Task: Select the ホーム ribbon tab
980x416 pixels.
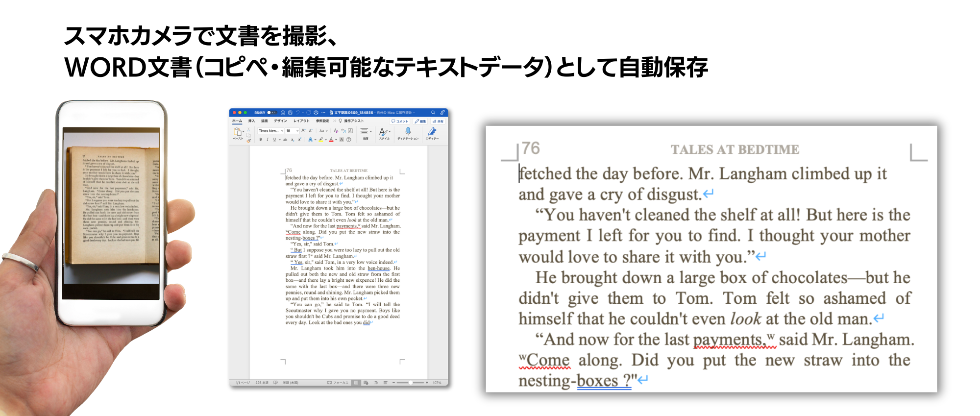Action: click(237, 121)
